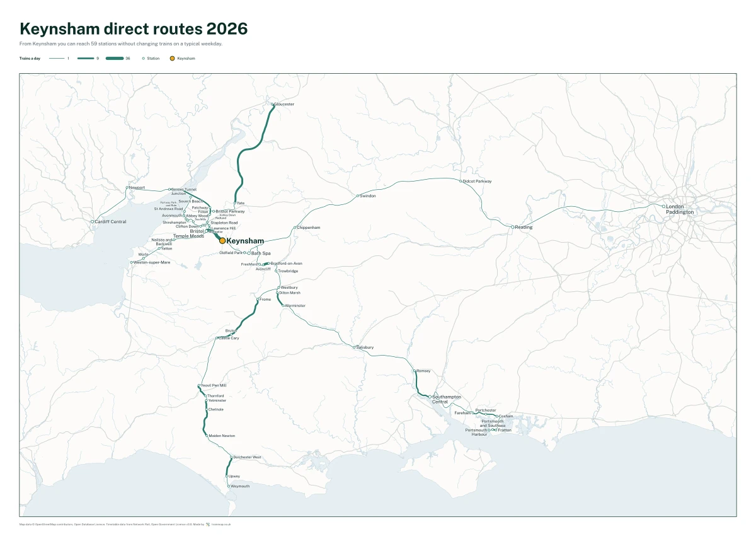Click the 'Trowbridge' station label

click(288, 271)
